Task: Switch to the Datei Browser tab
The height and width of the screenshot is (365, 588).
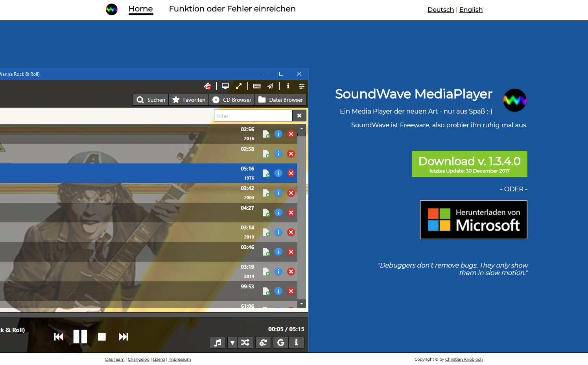Action: [x=280, y=100]
